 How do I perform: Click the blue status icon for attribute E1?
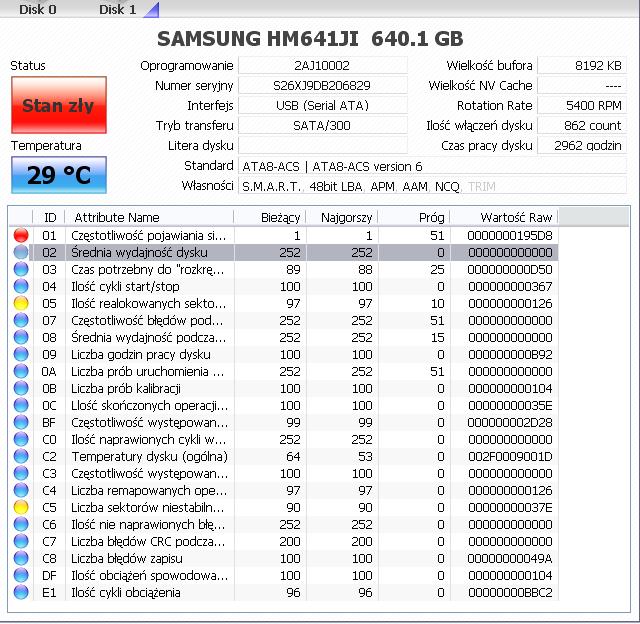(21, 592)
